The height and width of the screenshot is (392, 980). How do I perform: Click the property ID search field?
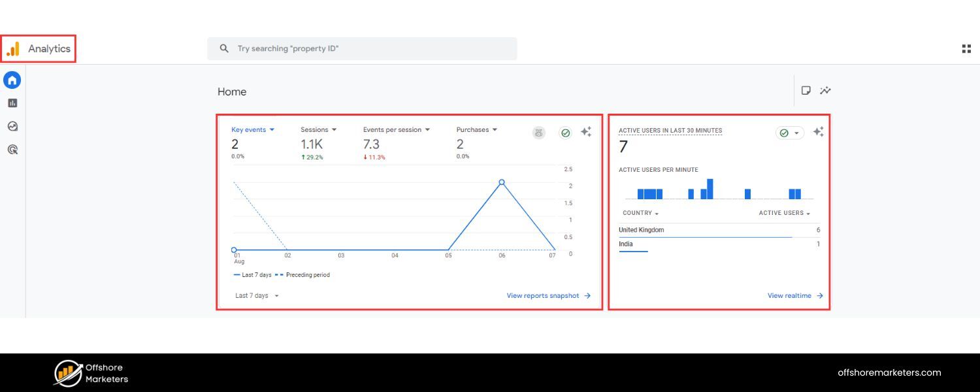point(362,48)
